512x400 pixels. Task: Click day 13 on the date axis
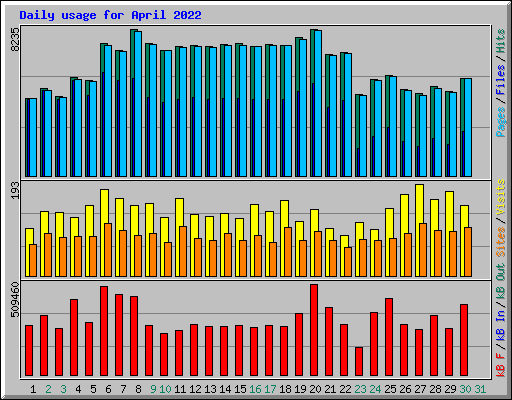pos(210,389)
